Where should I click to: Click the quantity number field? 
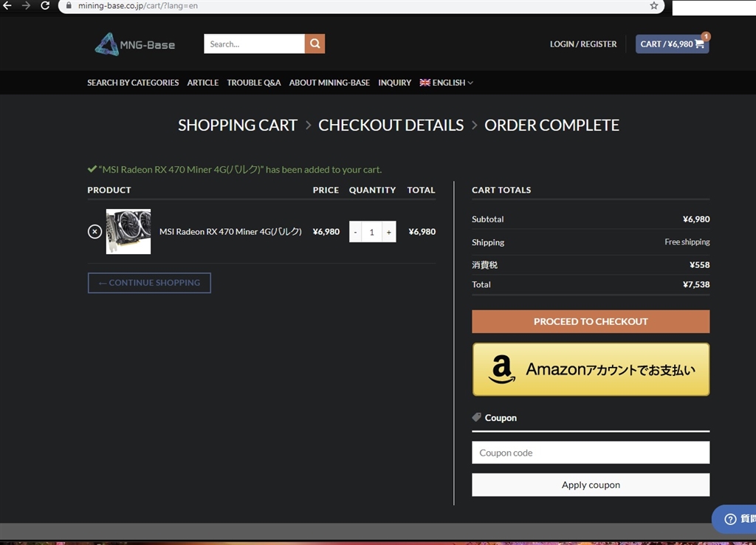click(372, 232)
